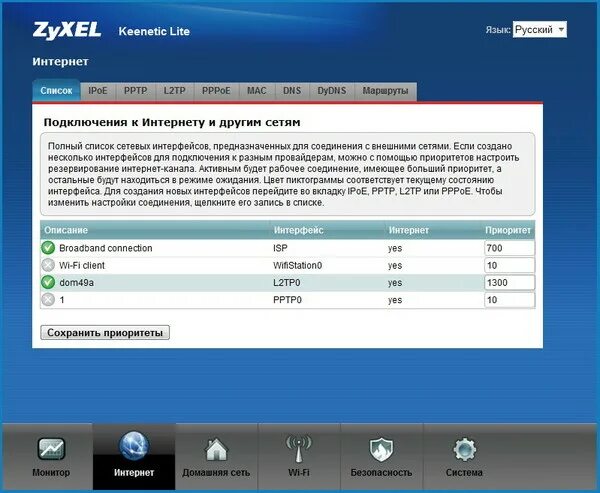This screenshot has height=493, width=600.
Task: Switch to the DNS tab
Action: coord(292,91)
